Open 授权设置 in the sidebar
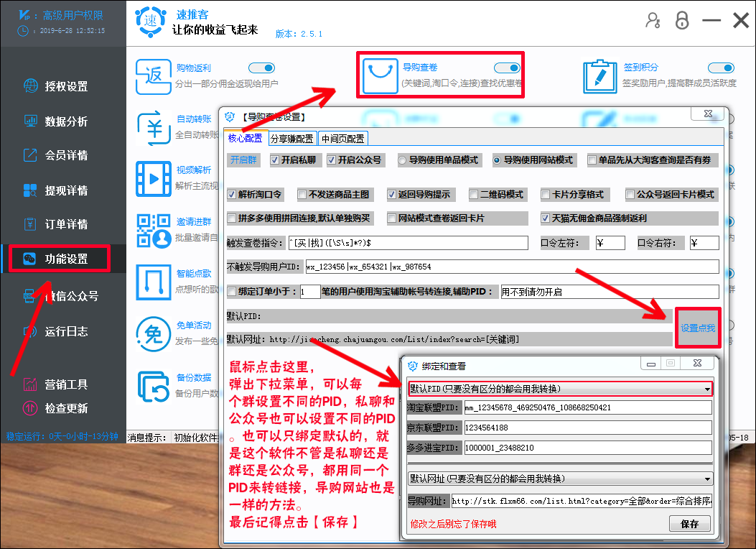 pyautogui.click(x=56, y=86)
